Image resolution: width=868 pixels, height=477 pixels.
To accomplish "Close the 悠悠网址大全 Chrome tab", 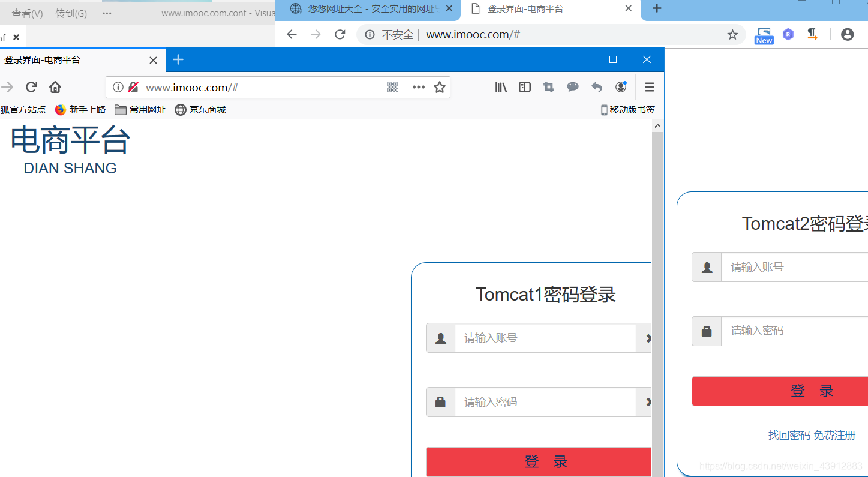I will tap(449, 8).
